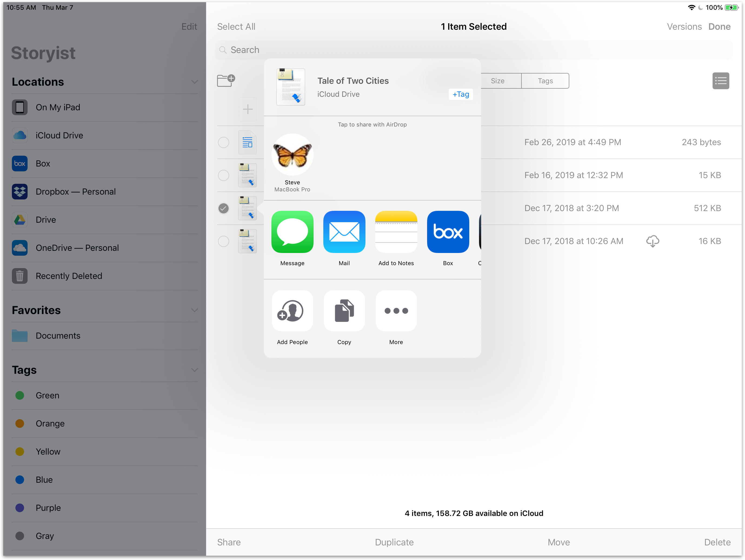745x560 pixels.
Task: Send file to Box in share sheet
Action: click(448, 232)
